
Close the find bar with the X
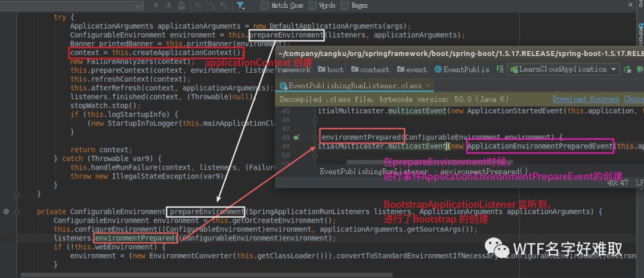click(630, 5)
